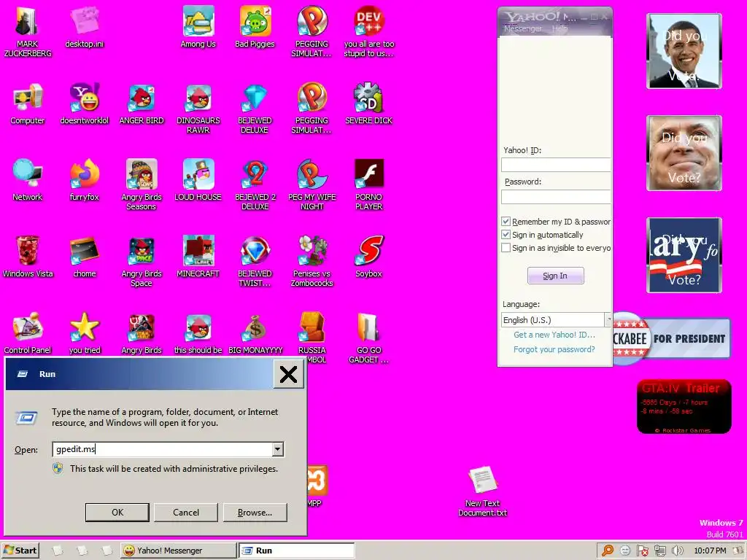This screenshot has width=747, height=560.
Task: Open the Start menu
Action: point(20,551)
